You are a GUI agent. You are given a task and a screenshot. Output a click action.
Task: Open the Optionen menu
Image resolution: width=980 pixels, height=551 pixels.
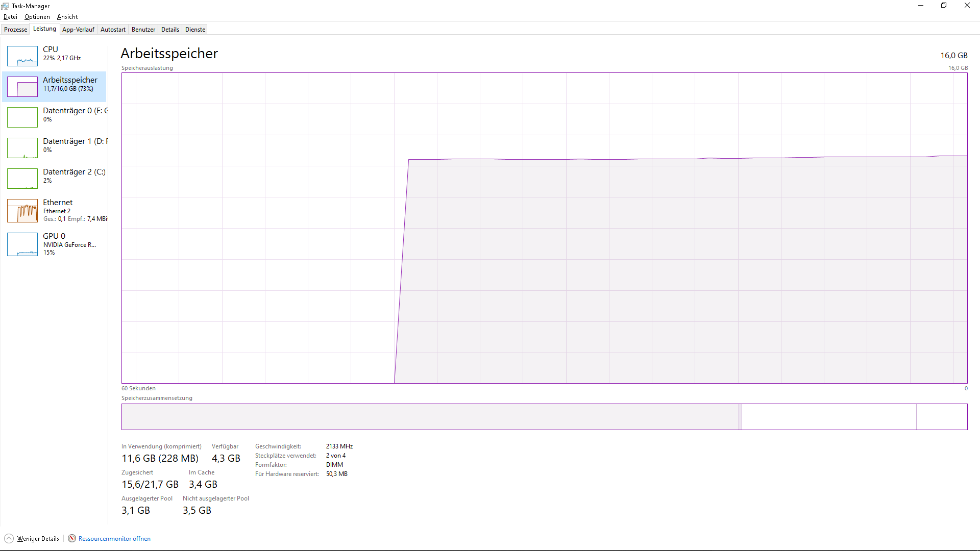pyautogui.click(x=37, y=16)
